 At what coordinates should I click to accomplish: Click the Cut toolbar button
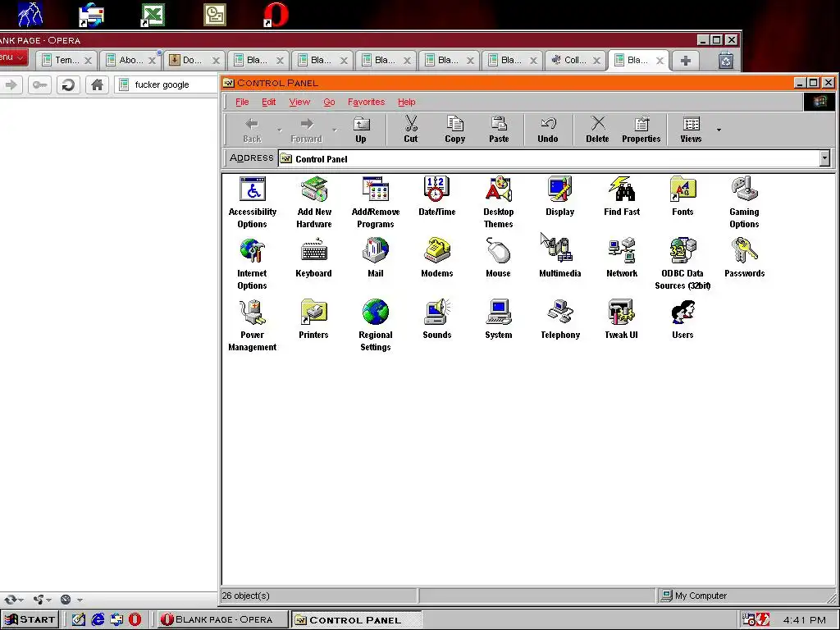coord(411,130)
